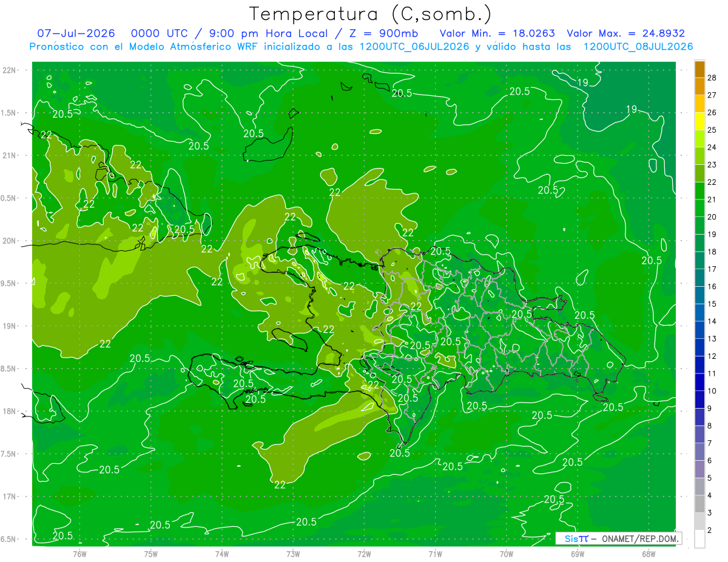Click the 'SisTT - ONAMET/REP.DOM.' label
Viewport: 728px width, 562px height.
tap(619, 538)
